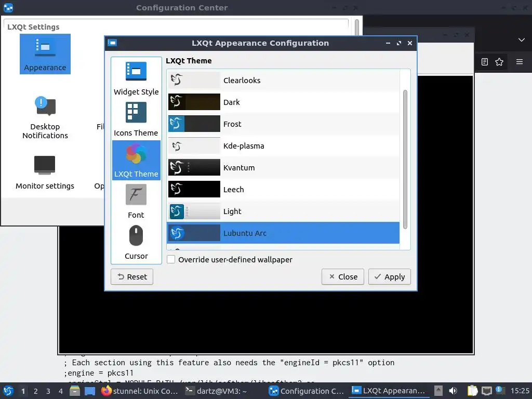Image resolution: width=532 pixels, height=399 pixels.
Task: Select the Lubuntu Arc theme
Action: [283, 233]
